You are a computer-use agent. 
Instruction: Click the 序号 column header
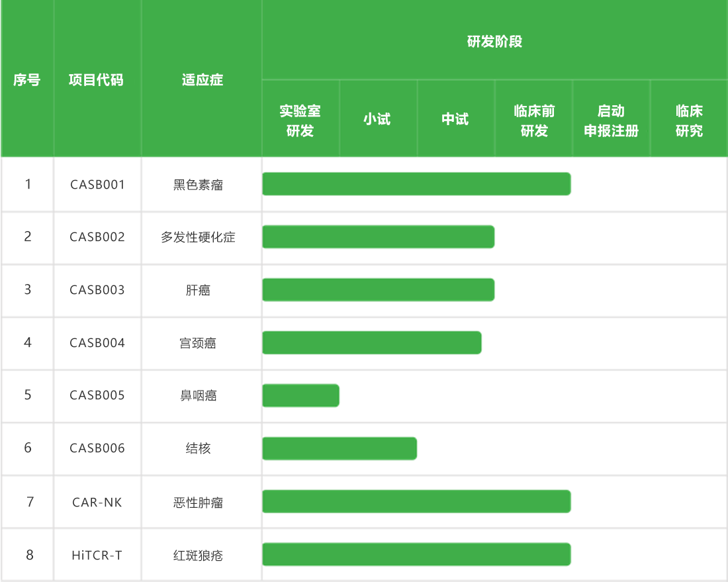[x=27, y=80]
